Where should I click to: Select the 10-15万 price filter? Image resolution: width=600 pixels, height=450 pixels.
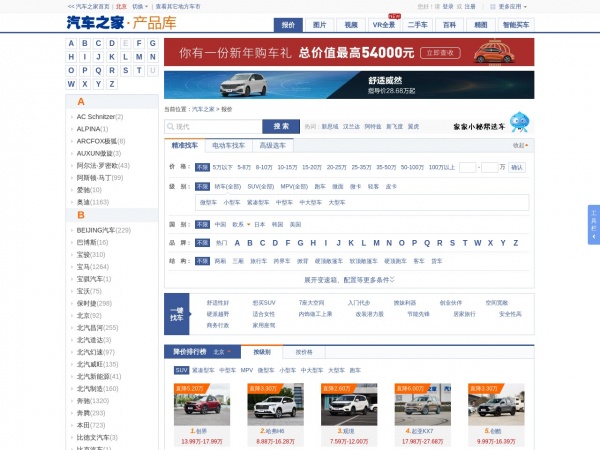tap(287, 167)
